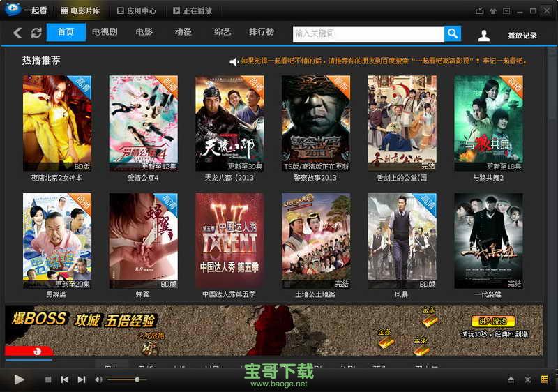Open the 电影片库 tab

[x=80, y=10]
